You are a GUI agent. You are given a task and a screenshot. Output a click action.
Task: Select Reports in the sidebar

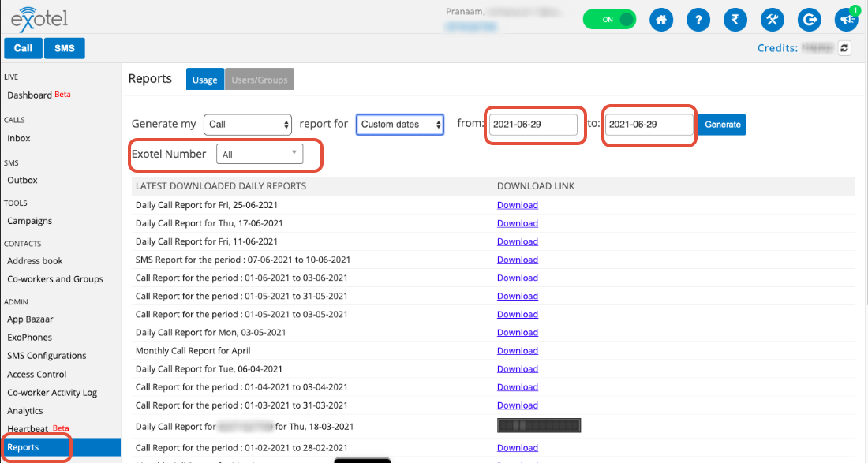[x=60, y=447]
